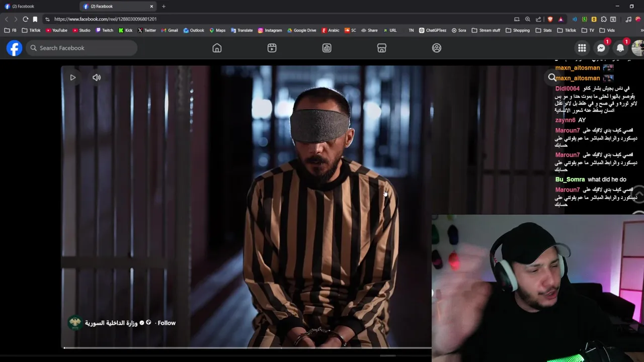Screen dimensions: 644x362
Task: Open the page avatar of وزارة الداخلية السورية
Action: click(x=75, y=323)
